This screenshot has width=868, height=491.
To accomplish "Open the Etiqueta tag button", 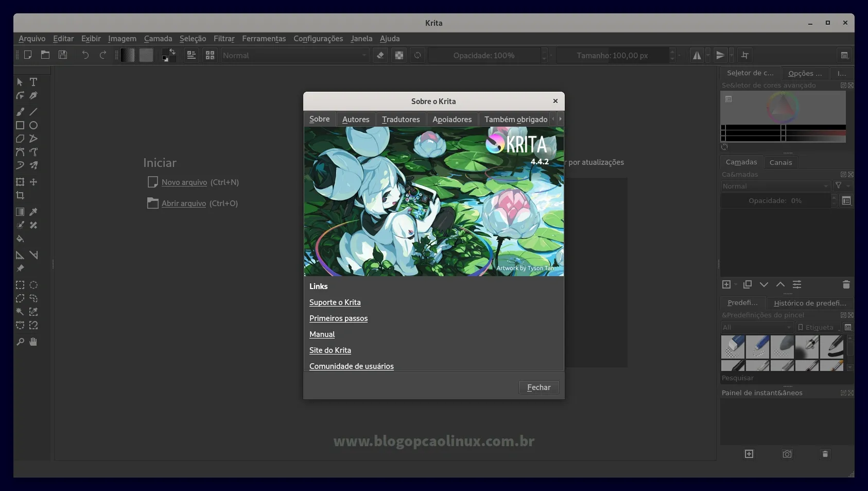I will [818, 327].
